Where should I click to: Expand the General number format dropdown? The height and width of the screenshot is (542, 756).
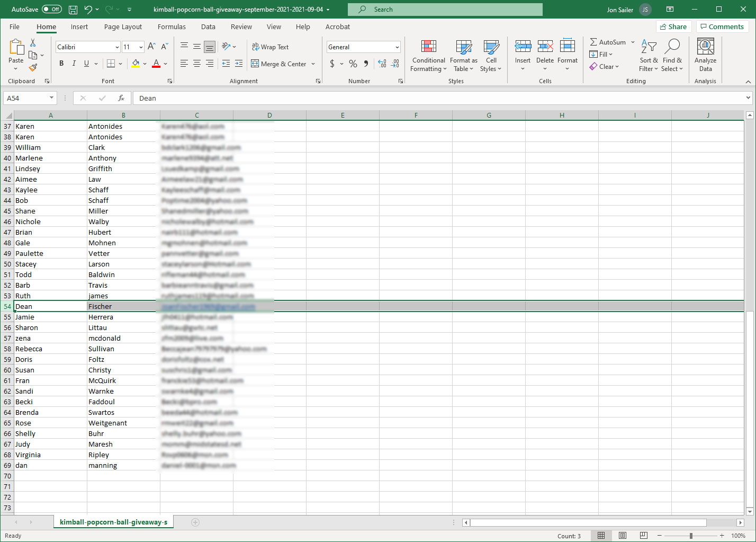[x=397, y=47]
